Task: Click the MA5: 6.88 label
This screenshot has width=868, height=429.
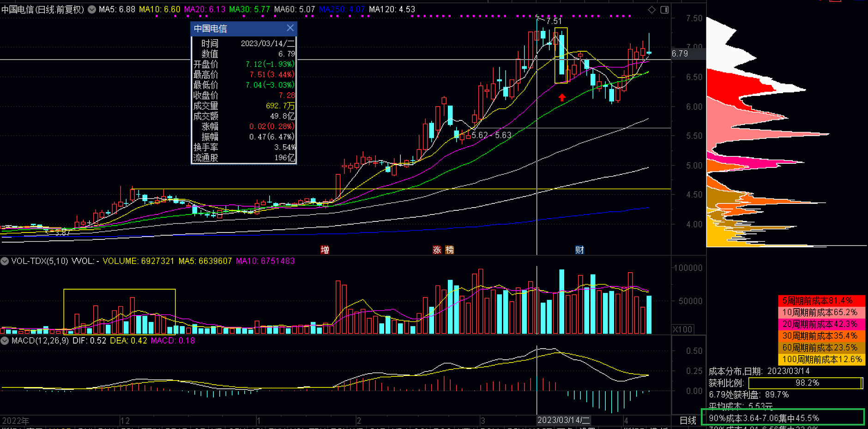Action: tap(117, 9)
